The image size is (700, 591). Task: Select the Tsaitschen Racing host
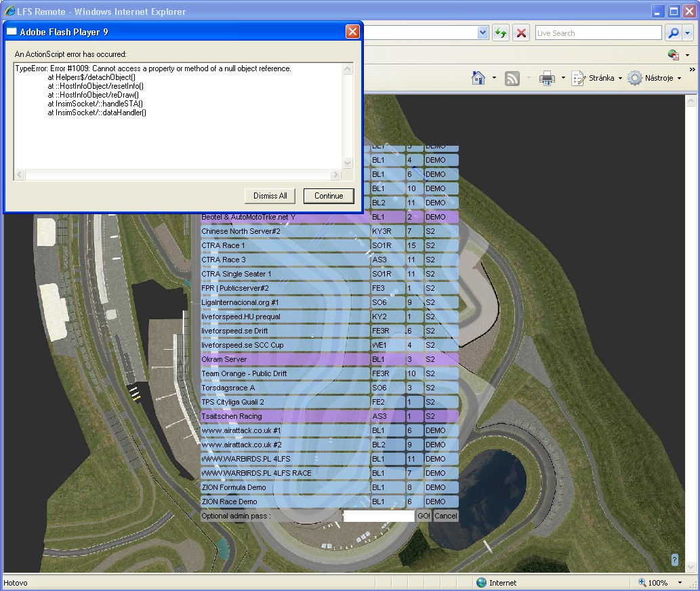(329, 416)
